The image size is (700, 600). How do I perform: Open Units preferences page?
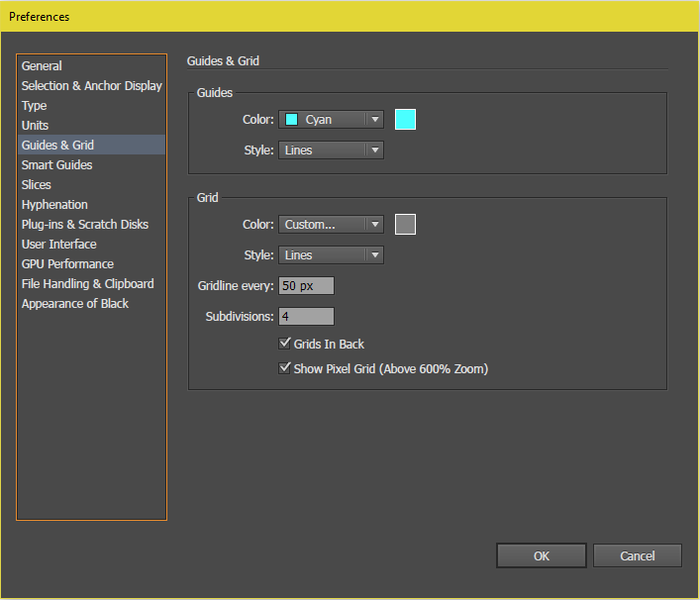(35, 126)
